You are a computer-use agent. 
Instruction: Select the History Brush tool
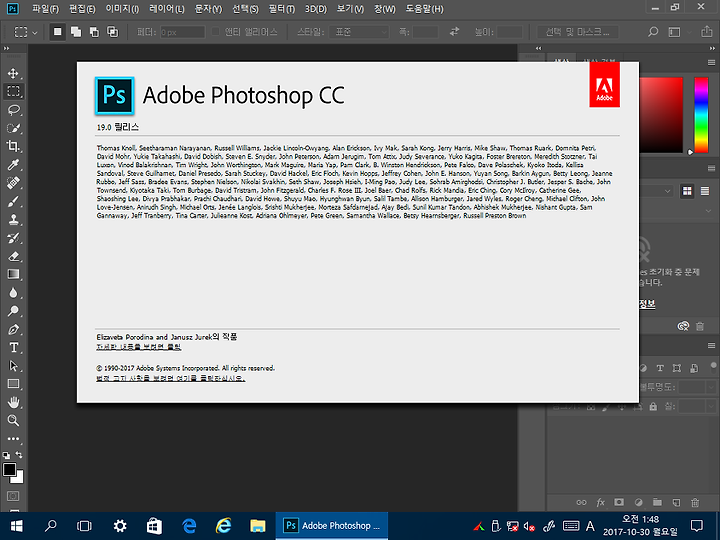tap(13, 238)
